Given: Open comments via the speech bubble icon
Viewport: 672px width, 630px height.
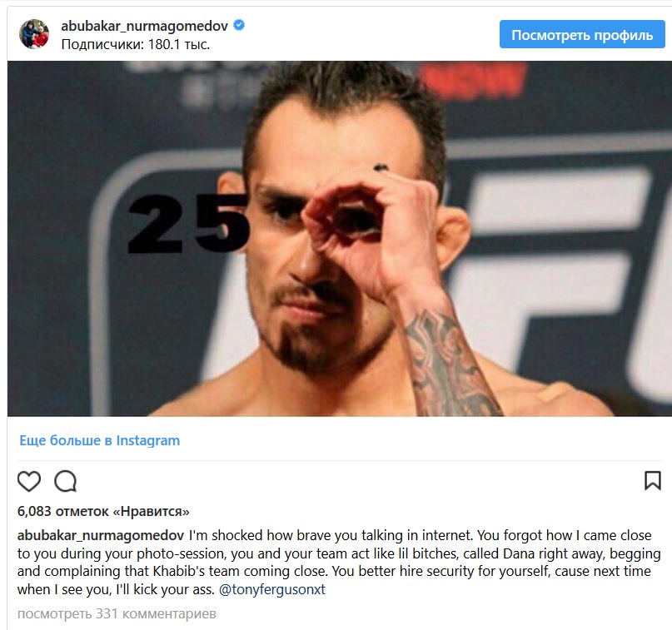Looking at the screenshot, I should 65,481.
